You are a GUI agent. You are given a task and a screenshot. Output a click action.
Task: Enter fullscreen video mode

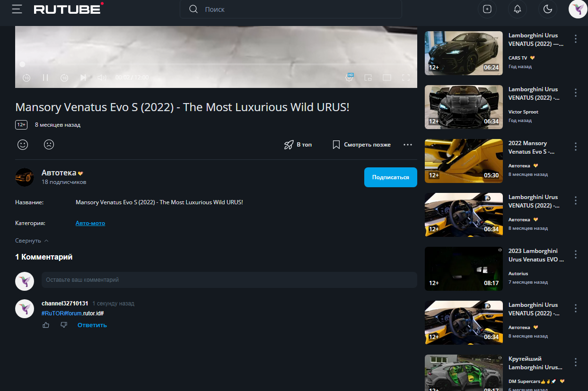click(x=405, y=78)
